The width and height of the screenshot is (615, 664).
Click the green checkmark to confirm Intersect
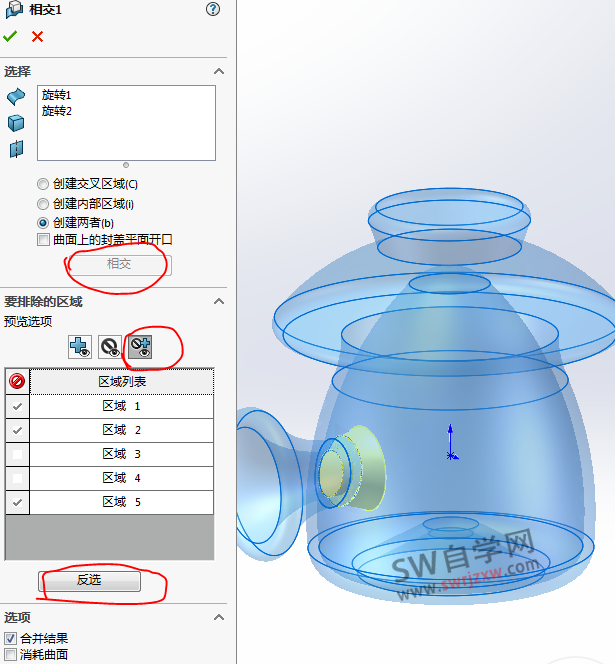pyautogui.click(x=10, y=36)
